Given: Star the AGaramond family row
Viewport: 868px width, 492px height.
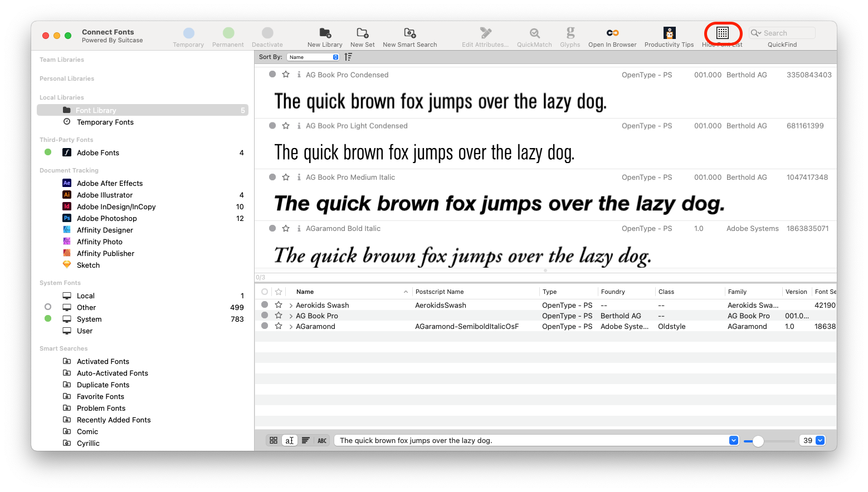Looking at the screenshot, I should point(279,326).
